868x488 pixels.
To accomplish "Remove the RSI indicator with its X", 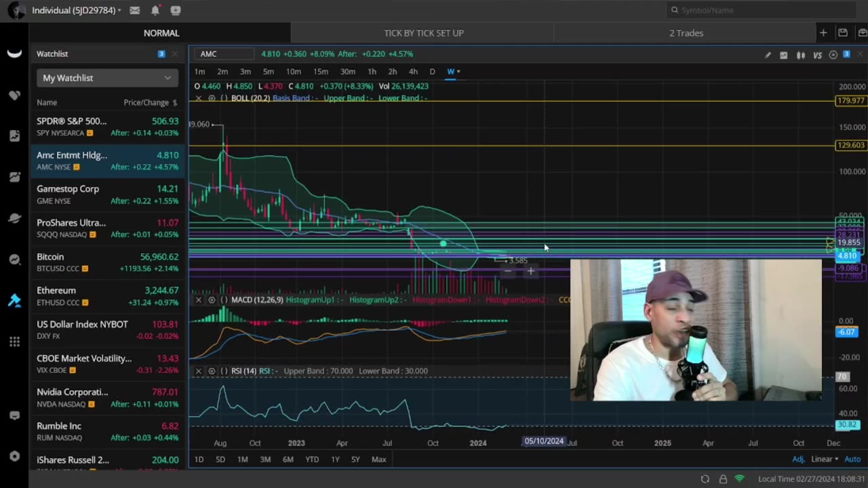I will 198,371.
